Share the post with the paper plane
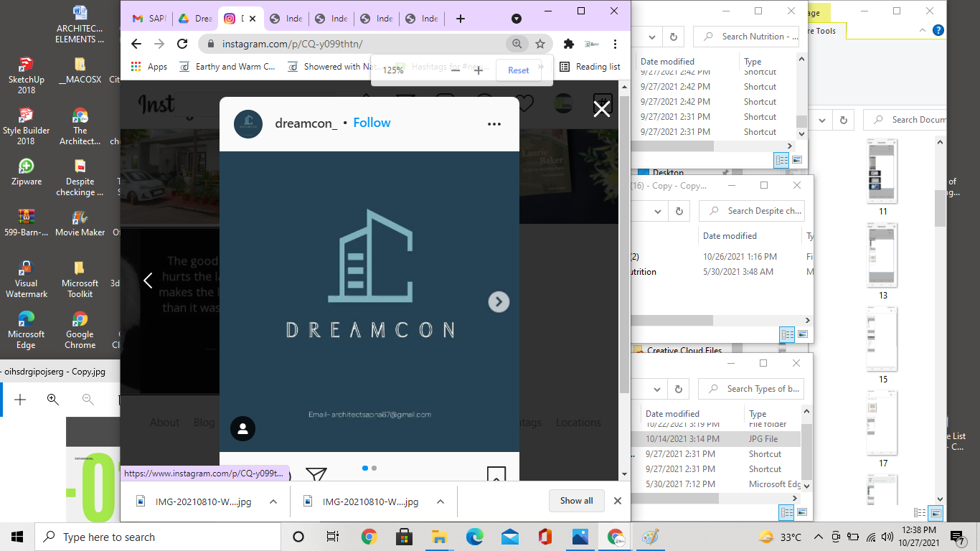 tap(316, 474)
